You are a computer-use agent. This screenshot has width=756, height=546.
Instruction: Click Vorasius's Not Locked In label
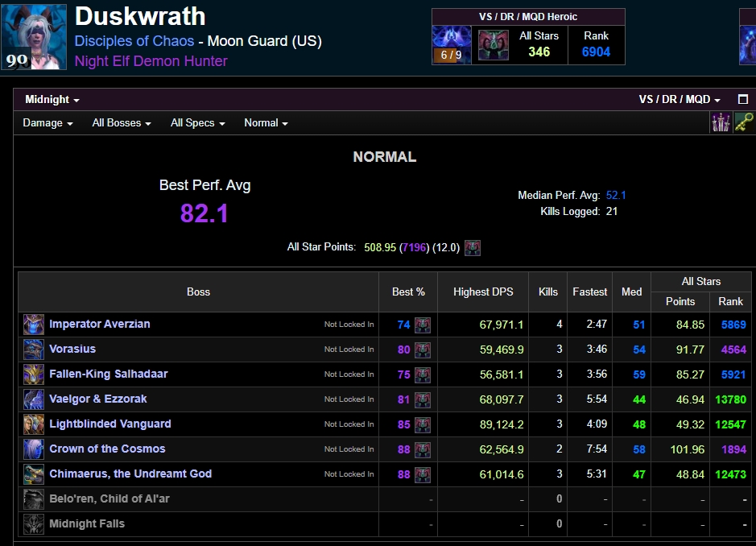coord(349,350)
